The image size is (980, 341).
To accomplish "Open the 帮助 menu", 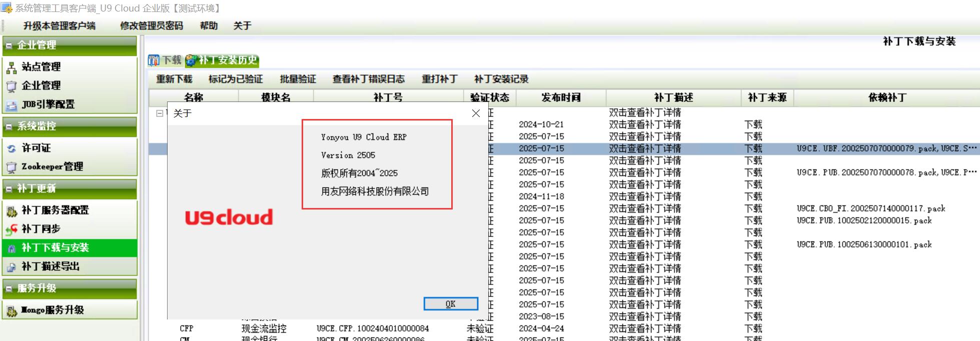I will coord(209,26).
